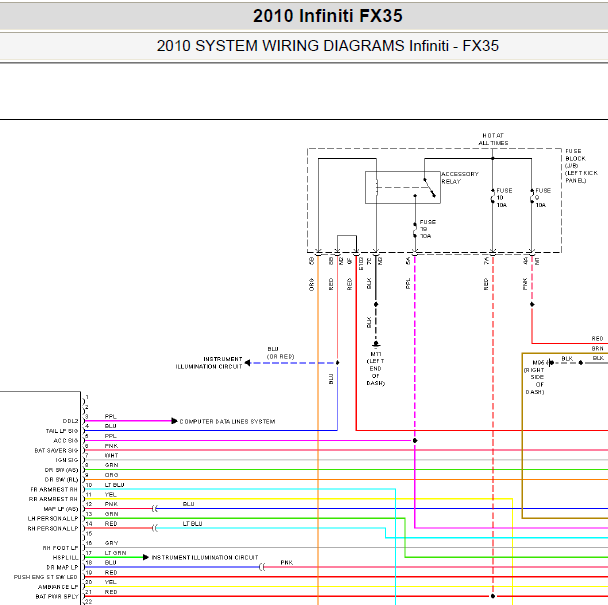Click the 2010 Infiniti FX35 title
Viewport: 608px width, 605px height.
click(x=328, y=16)
